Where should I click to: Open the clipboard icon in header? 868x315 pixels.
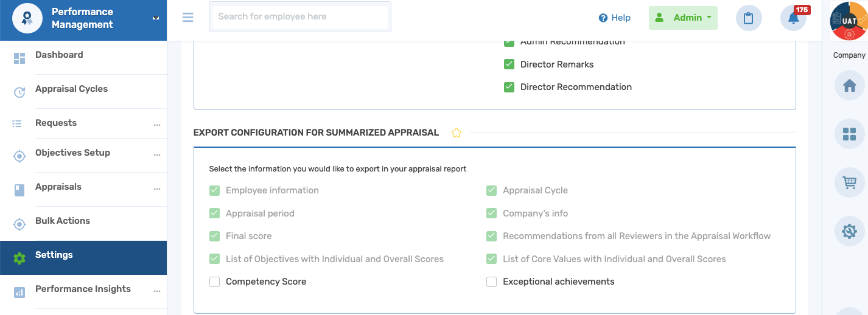749,18
